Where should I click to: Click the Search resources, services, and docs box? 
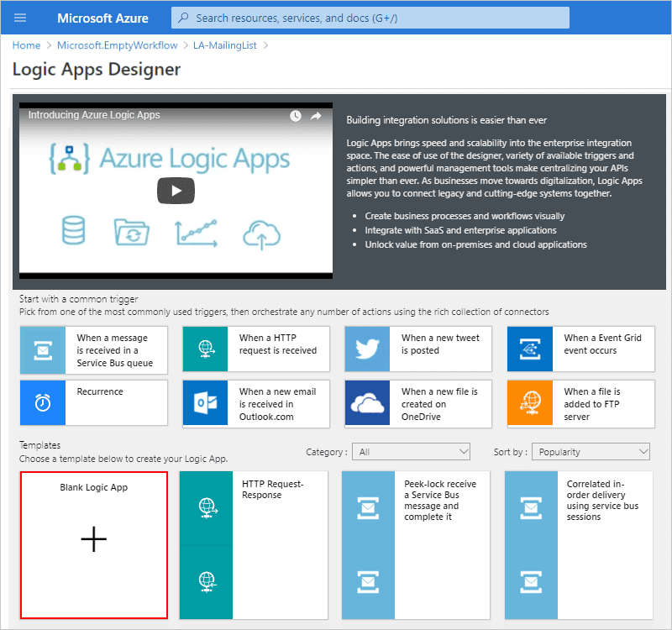(370, 18)
